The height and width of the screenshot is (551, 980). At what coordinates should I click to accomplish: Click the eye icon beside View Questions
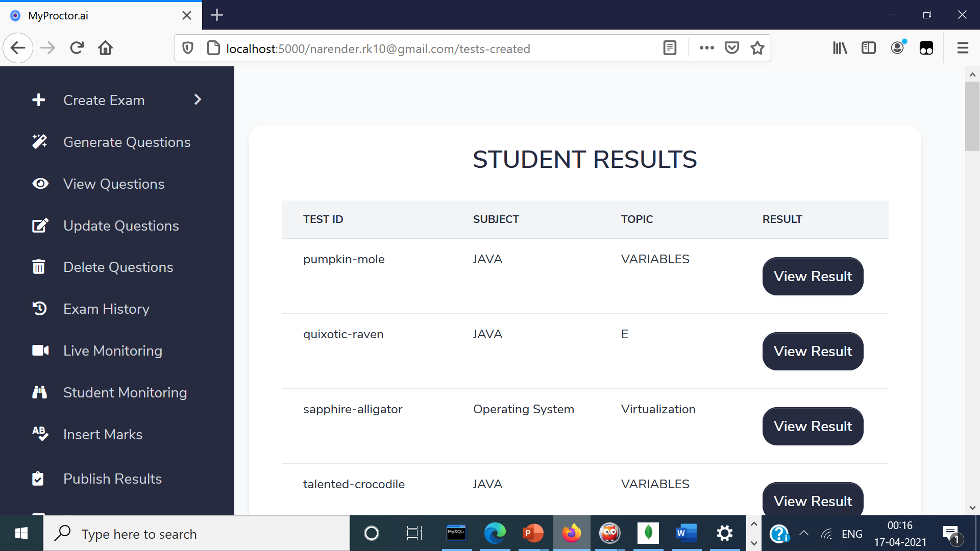(40, 184)
